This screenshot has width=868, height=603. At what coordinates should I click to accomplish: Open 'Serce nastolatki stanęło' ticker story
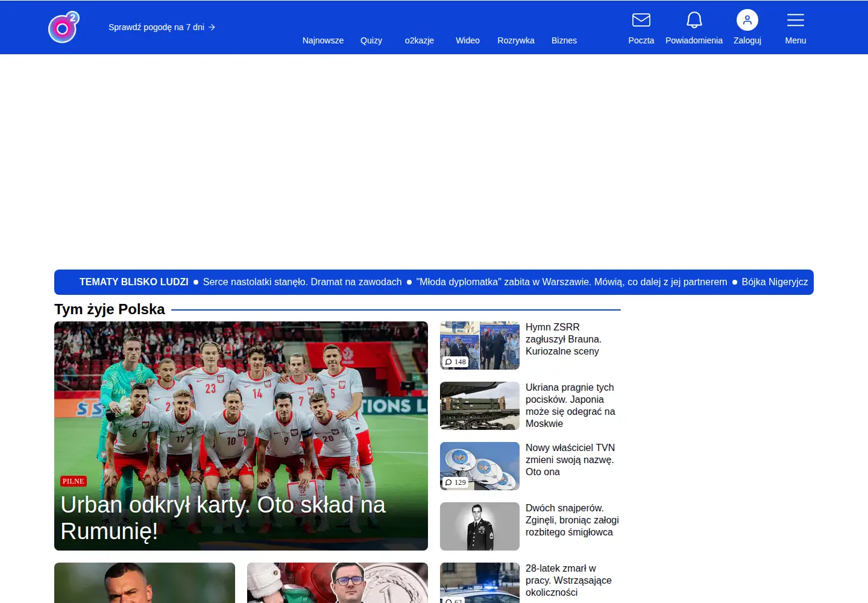pyautogui.click(x=302, y=282)
